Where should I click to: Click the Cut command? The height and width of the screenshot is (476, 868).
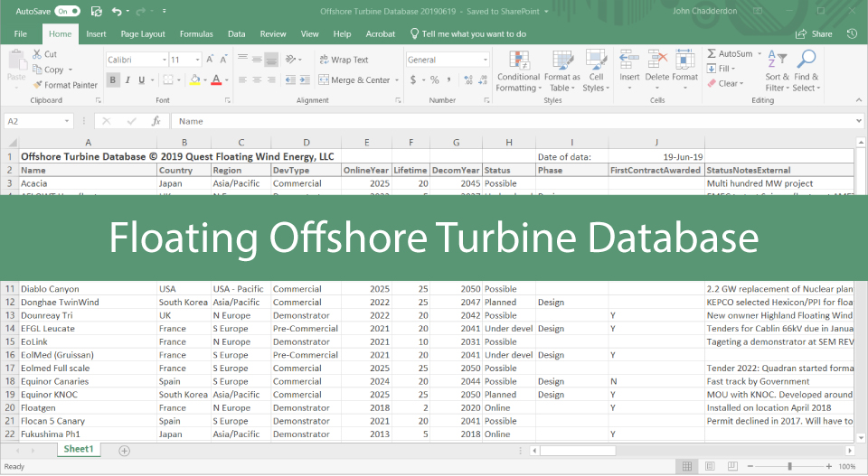pos(44,54)
